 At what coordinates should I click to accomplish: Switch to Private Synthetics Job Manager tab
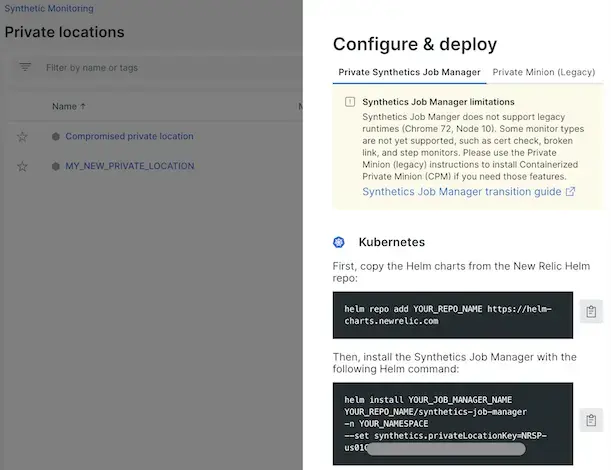point(409,72)
